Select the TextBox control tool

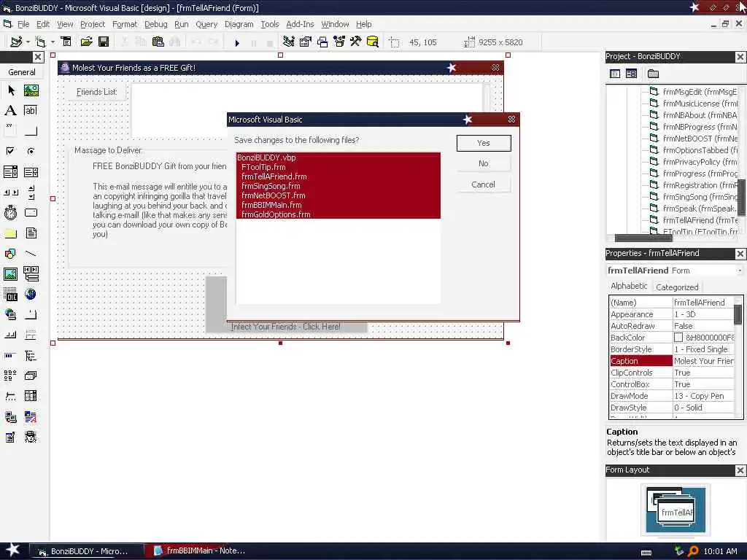31,111
